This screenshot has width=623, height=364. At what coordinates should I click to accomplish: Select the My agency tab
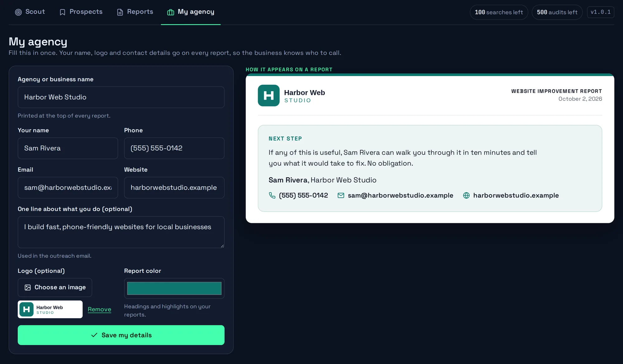point(191,12)
